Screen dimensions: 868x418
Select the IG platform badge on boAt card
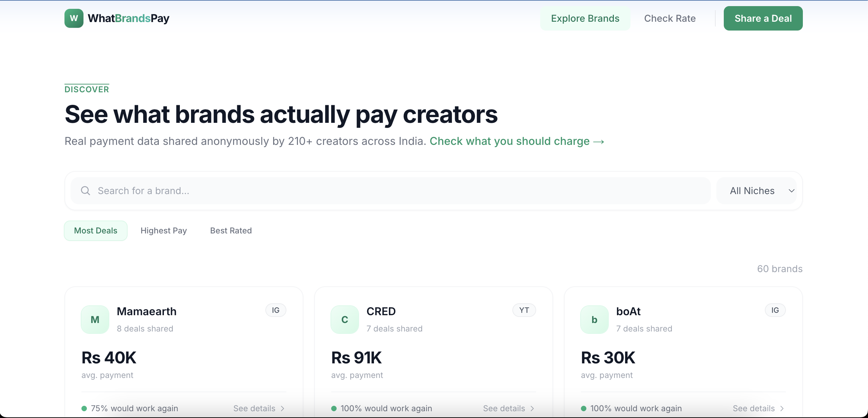(775, 310)
